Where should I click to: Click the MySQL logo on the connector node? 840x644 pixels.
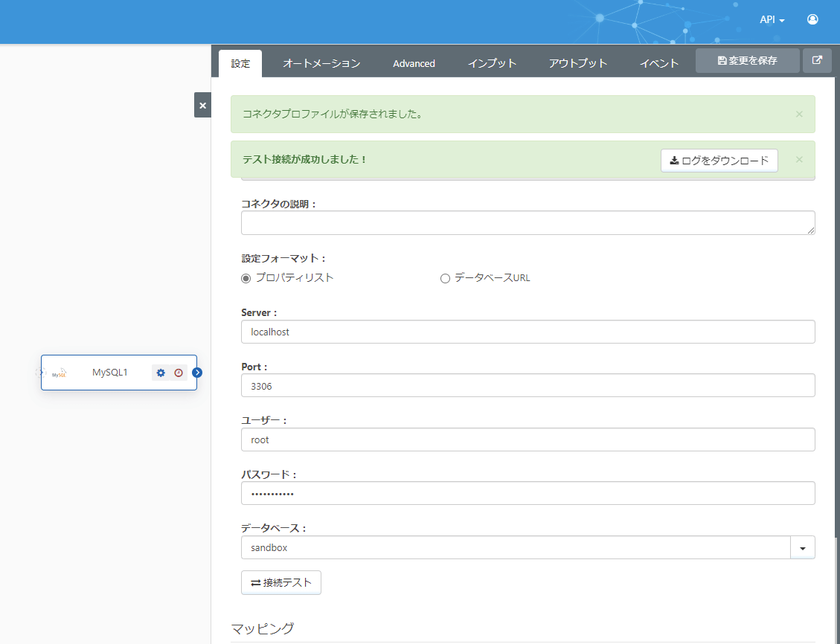click(x=60, y=373)
